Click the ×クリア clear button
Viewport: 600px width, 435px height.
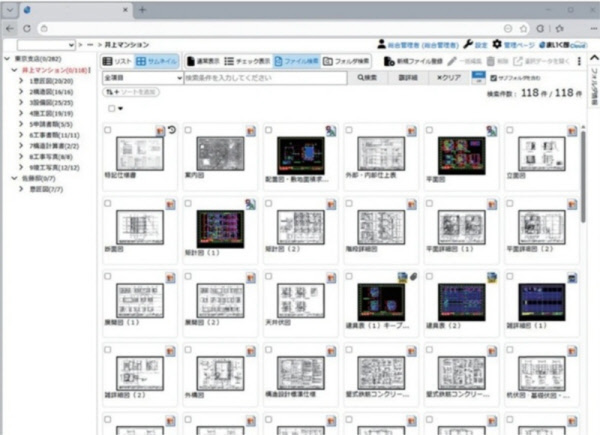(449, 78)
